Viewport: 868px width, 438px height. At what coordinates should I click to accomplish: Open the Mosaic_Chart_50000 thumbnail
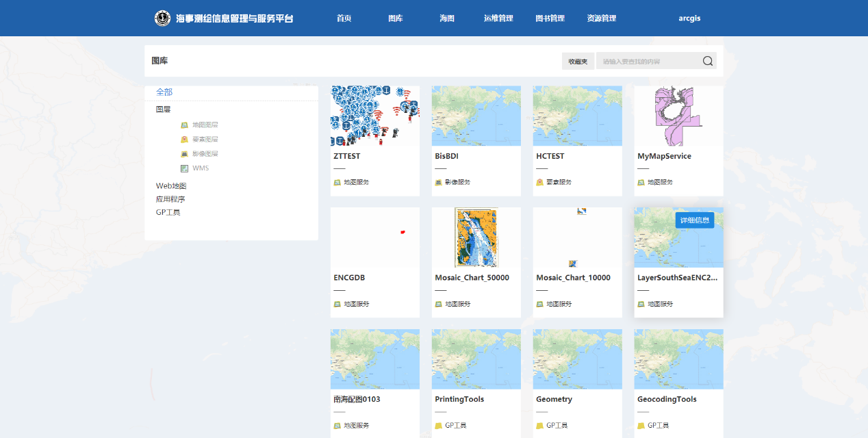coord(476,237)
